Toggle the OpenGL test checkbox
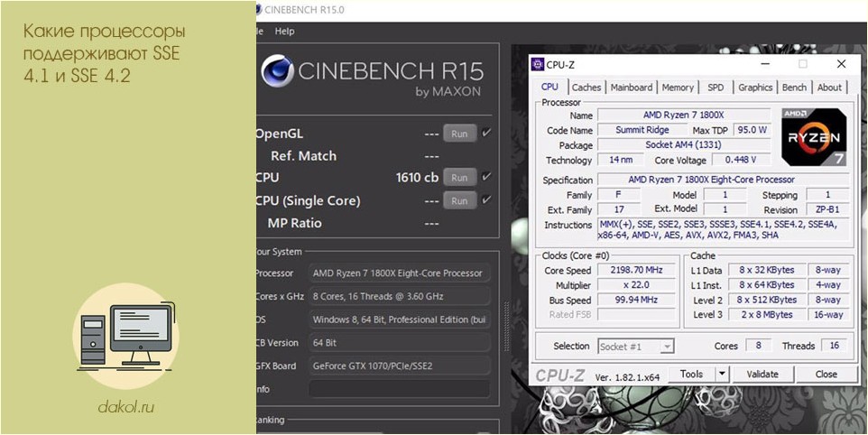Screen dimensions: 868x435 (x=486, y=134)
